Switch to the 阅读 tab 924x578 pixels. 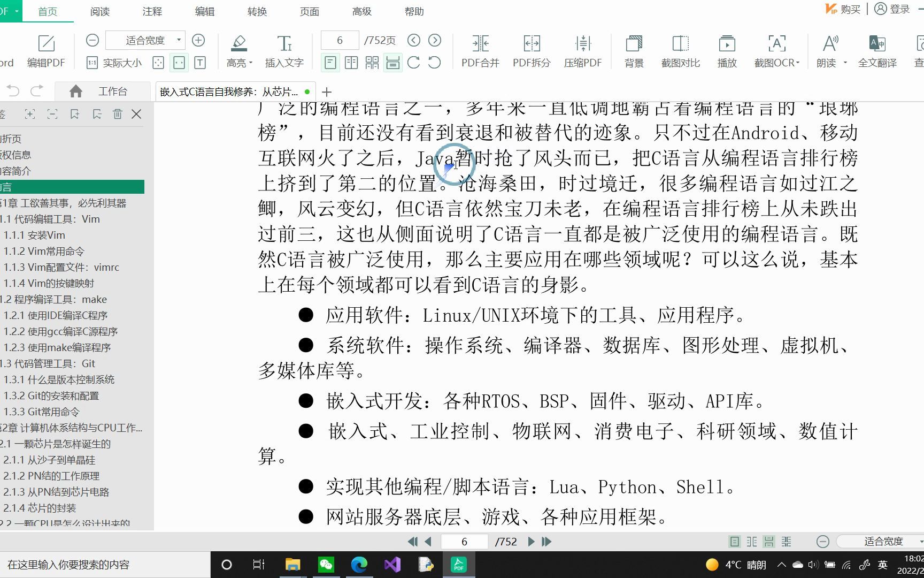(x=100, y=11)
